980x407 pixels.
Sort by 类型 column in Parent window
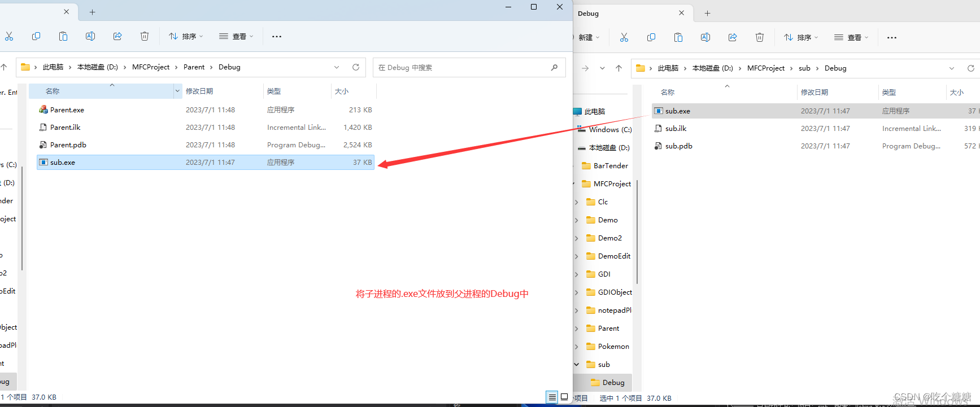[297, 91]
